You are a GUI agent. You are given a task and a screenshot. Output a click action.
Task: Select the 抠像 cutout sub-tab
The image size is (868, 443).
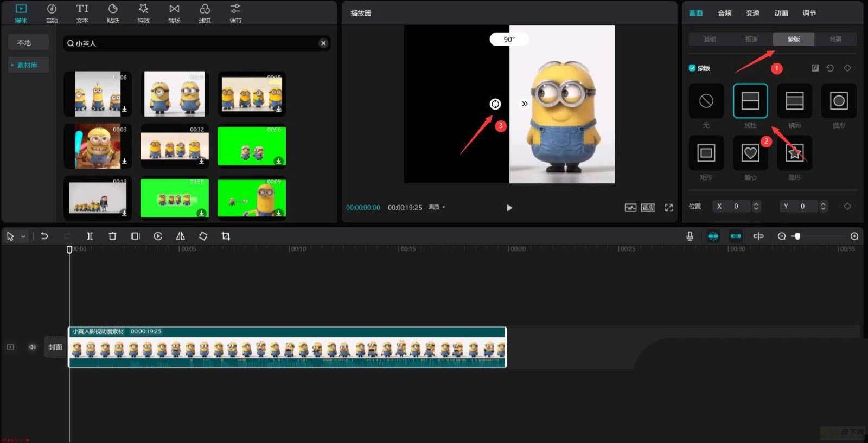752,39
